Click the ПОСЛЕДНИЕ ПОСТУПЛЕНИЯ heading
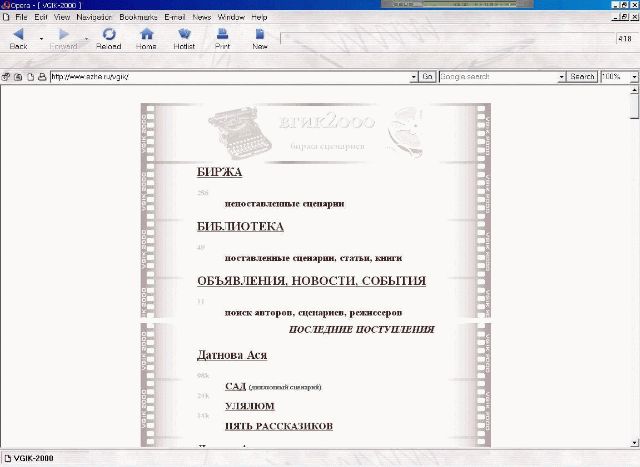640x467 pixels. tap(362, 330)
